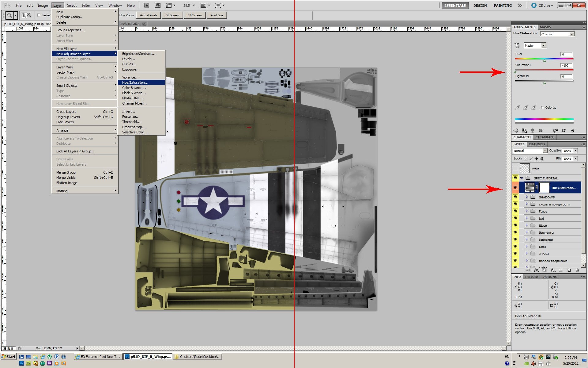The height and width of the screenshot is (368, 588).
Task: Click the Hue input field
Action: point(567,54)
